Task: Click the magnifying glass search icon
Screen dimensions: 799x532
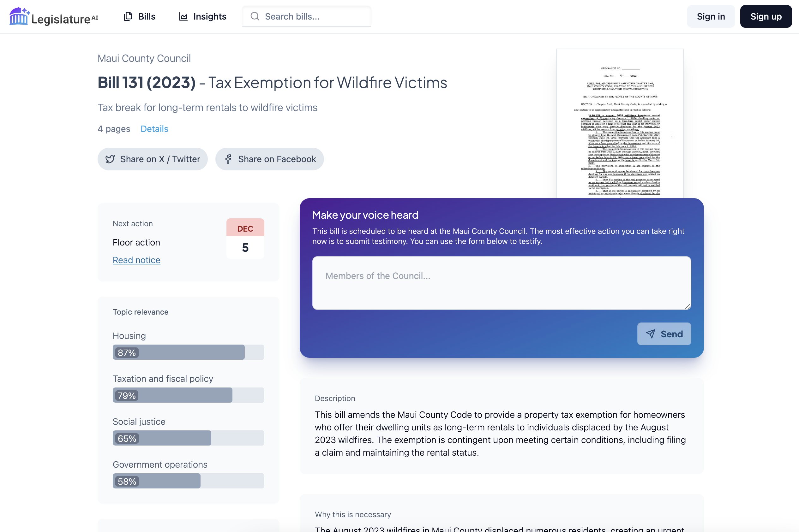Action: (255, 16)
